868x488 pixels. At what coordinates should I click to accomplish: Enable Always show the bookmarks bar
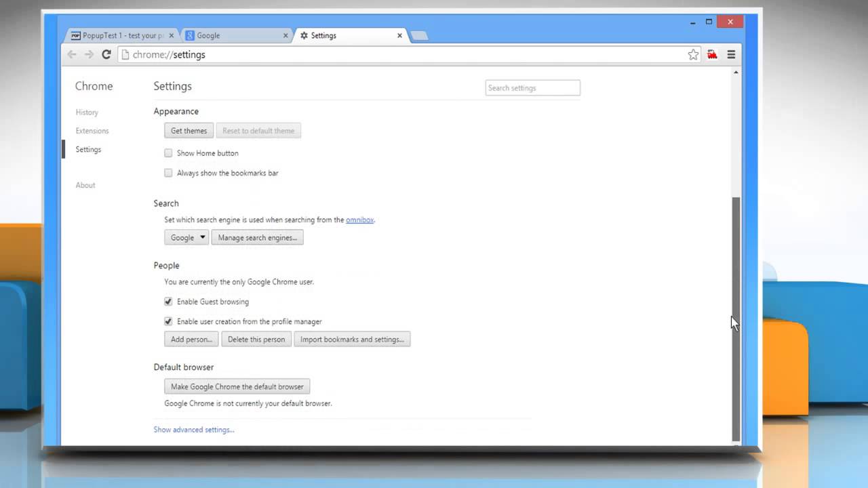point(168,173)
